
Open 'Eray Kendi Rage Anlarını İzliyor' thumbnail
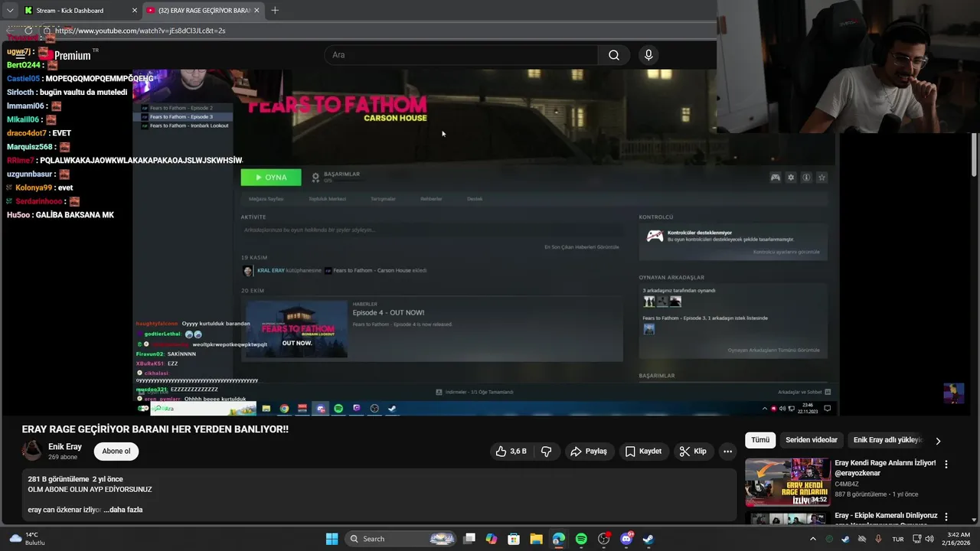point(788,482)
